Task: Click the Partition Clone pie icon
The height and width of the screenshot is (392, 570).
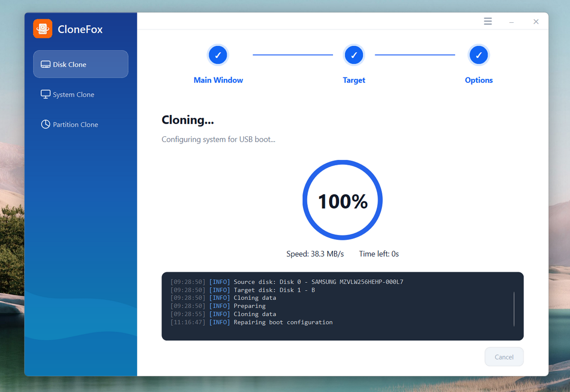Action: pyautogui.click(x=46, y=124)
